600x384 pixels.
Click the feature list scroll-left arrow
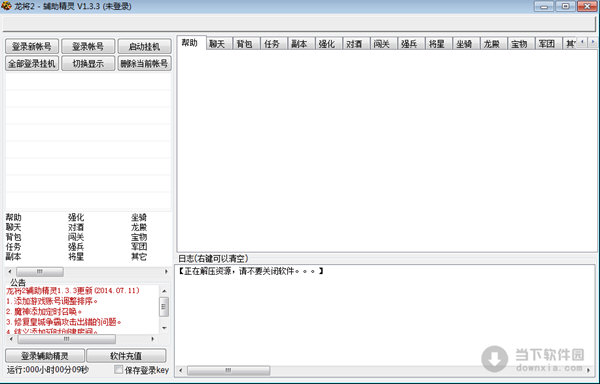pyautogui.click(x=10, y=272)
